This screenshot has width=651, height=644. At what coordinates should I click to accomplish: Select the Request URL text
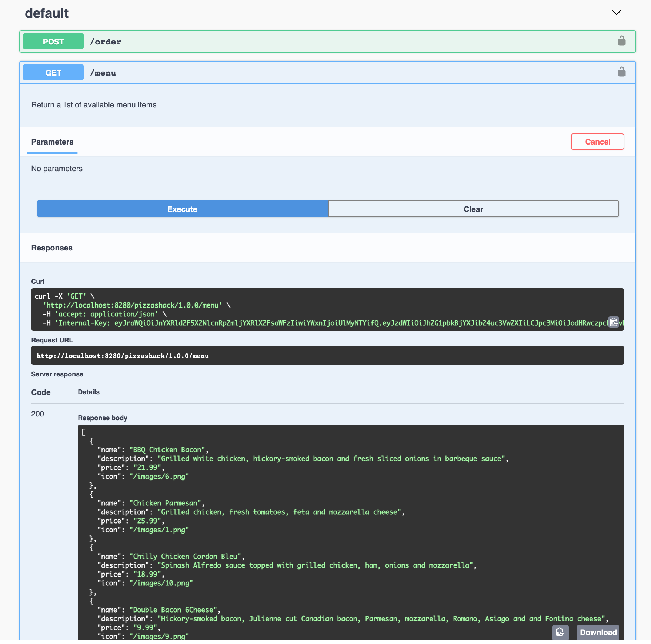(123, 355)
